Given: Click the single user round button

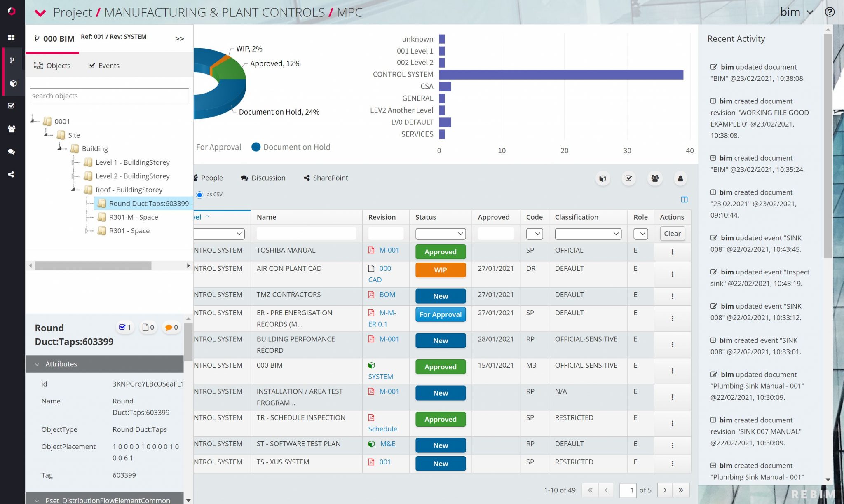Looking at the screenshot, I should (680, 178).
